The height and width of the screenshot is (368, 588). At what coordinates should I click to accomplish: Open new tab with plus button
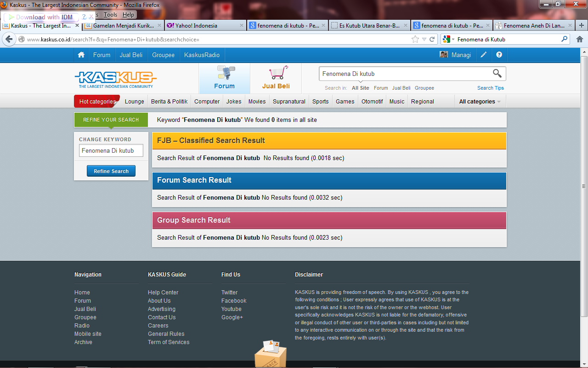point(582,26)
